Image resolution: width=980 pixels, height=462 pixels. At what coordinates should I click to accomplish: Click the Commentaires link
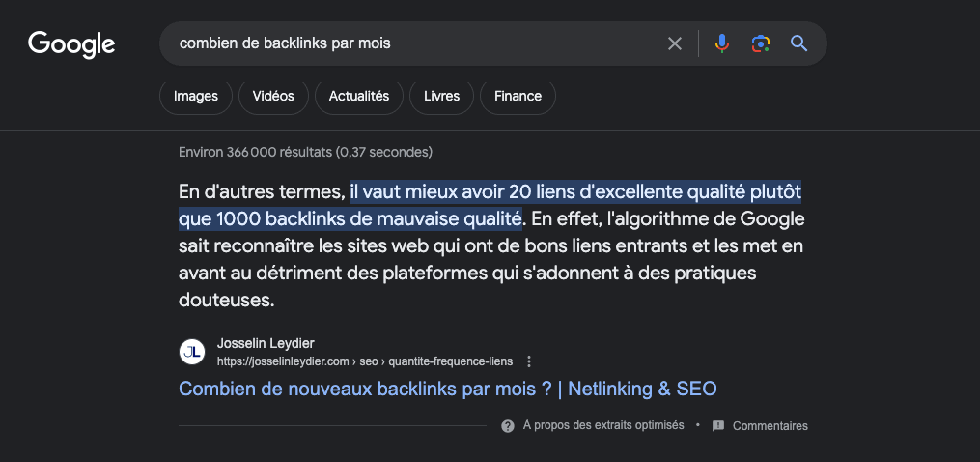(x=770, y=426)
